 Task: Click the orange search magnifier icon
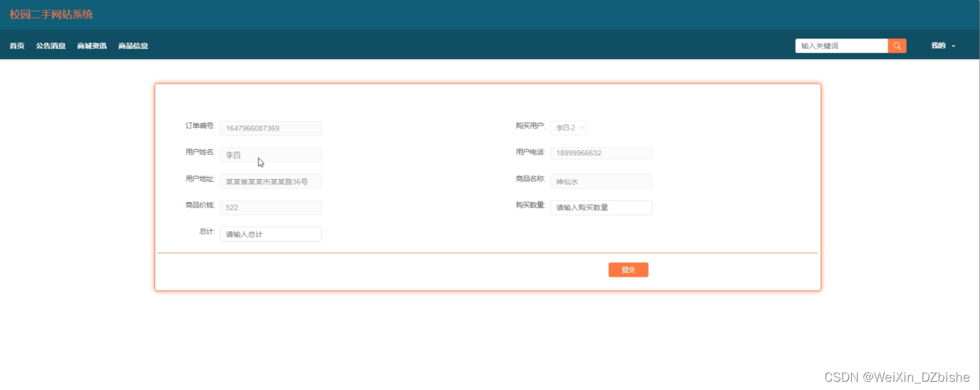[897, 46]
